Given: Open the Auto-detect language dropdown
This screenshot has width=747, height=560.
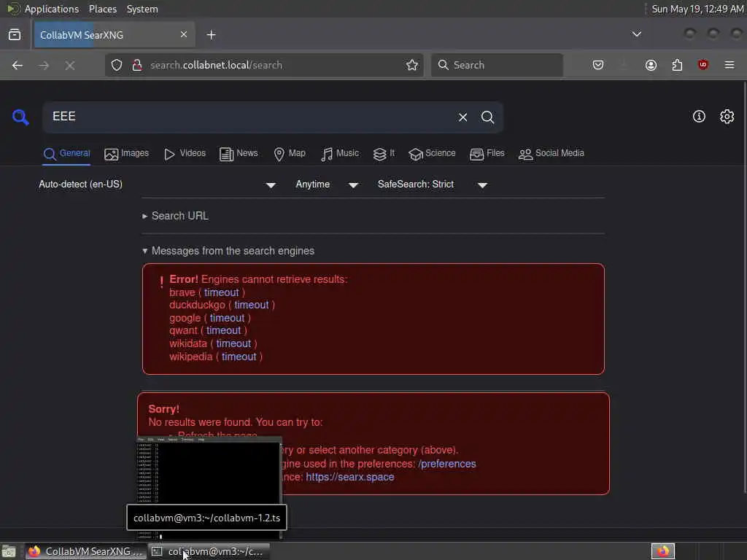Looking at the screenshot, I should (158, 184).
